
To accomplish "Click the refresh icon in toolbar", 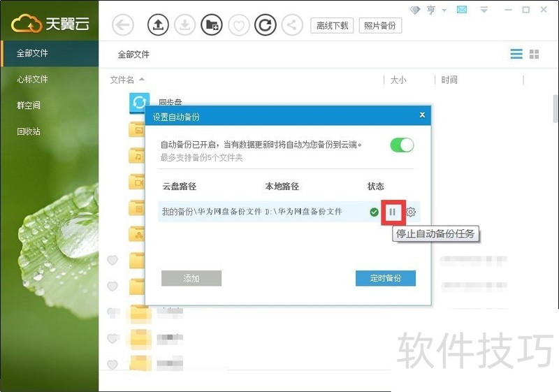I will 265,26.
